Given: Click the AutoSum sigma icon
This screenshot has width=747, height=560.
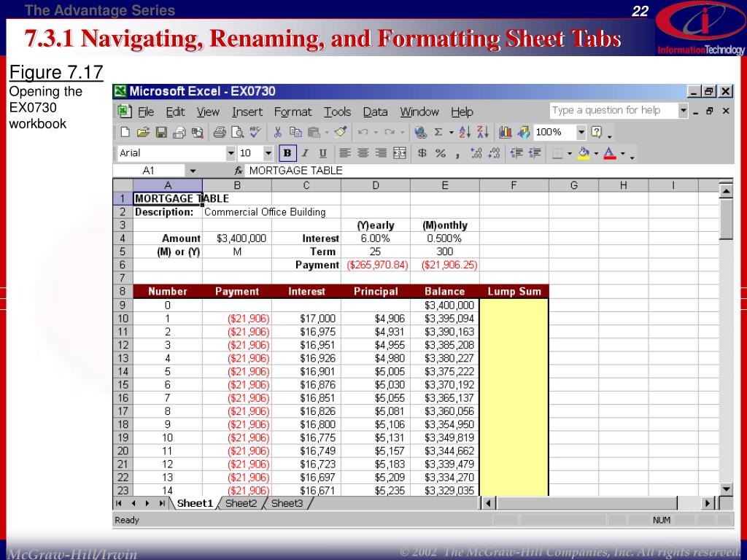Looking at the screenshot, I should click(438, 133).
